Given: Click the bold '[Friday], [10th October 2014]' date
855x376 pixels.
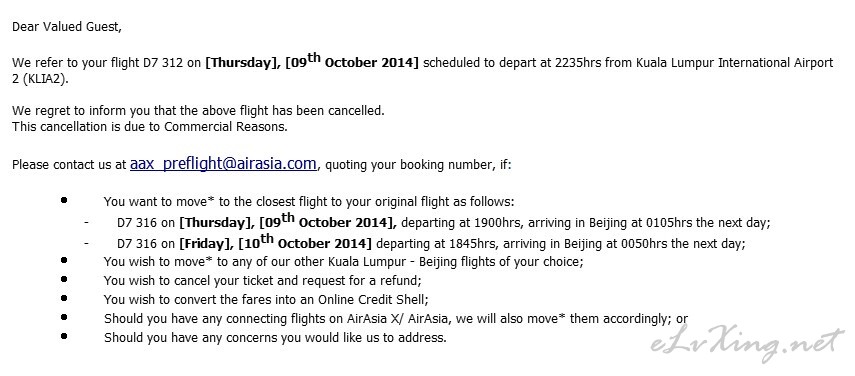Looking at the screenshot, I should [x=275, y=241].
